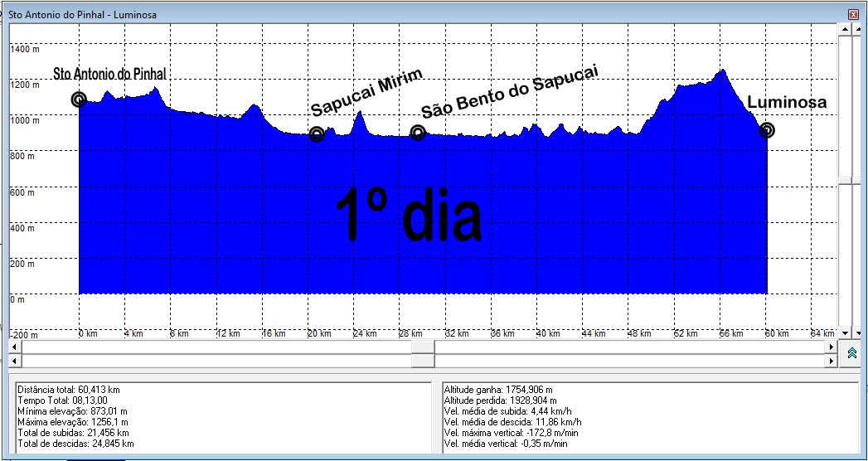The height and width of the screenshot is (461, 868).
Task: Click 'Máxima elevação: 1256,1 m' text
Action: 72,422
